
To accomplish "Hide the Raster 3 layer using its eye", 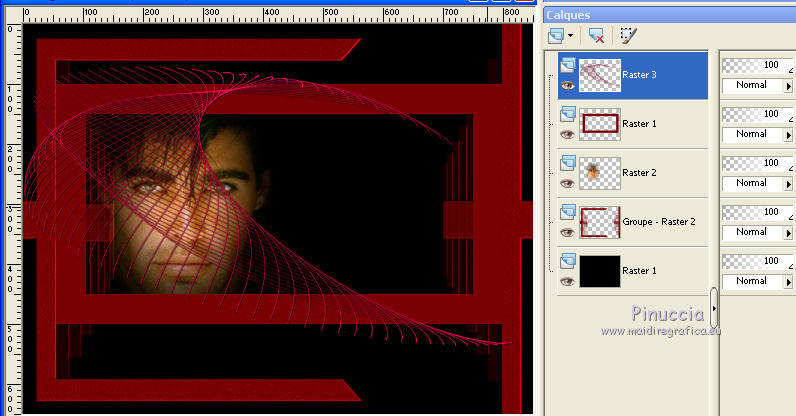I will point(567,85).
